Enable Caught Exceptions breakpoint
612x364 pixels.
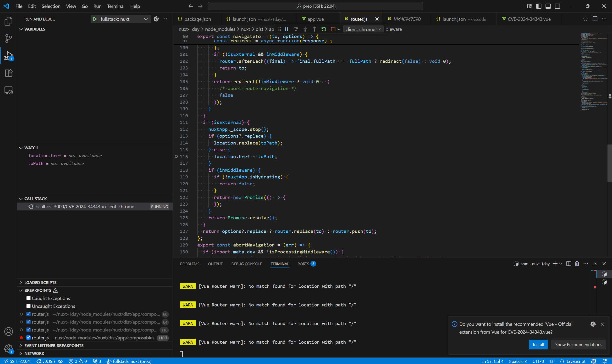pyautogui.click(x=28, y=298)
